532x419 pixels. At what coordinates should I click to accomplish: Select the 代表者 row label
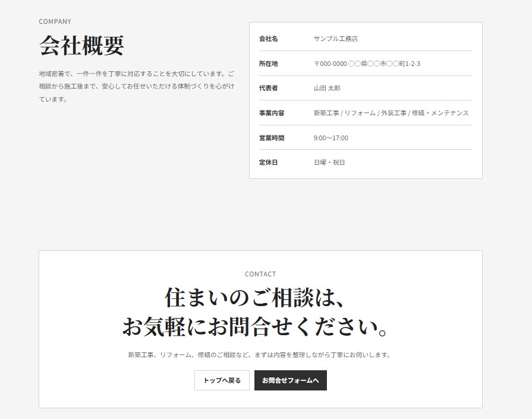pyautogui.click(x=268, y=88)
